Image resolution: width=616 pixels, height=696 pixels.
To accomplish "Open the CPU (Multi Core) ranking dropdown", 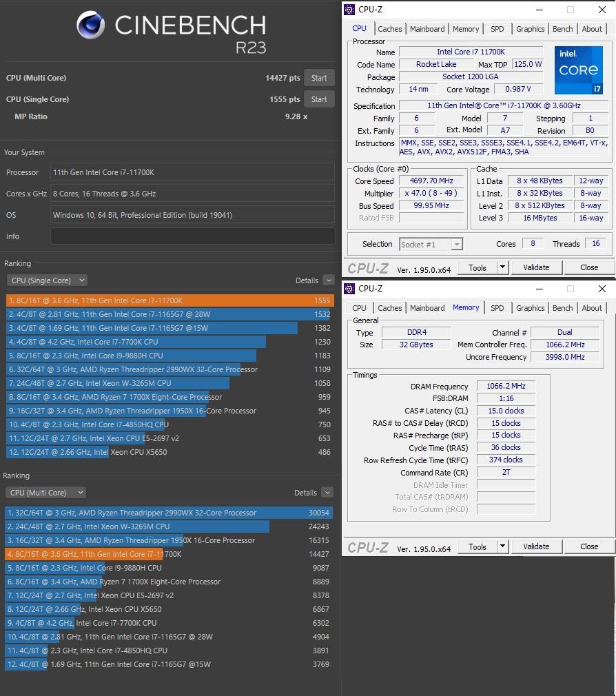I will click(45, 493).
